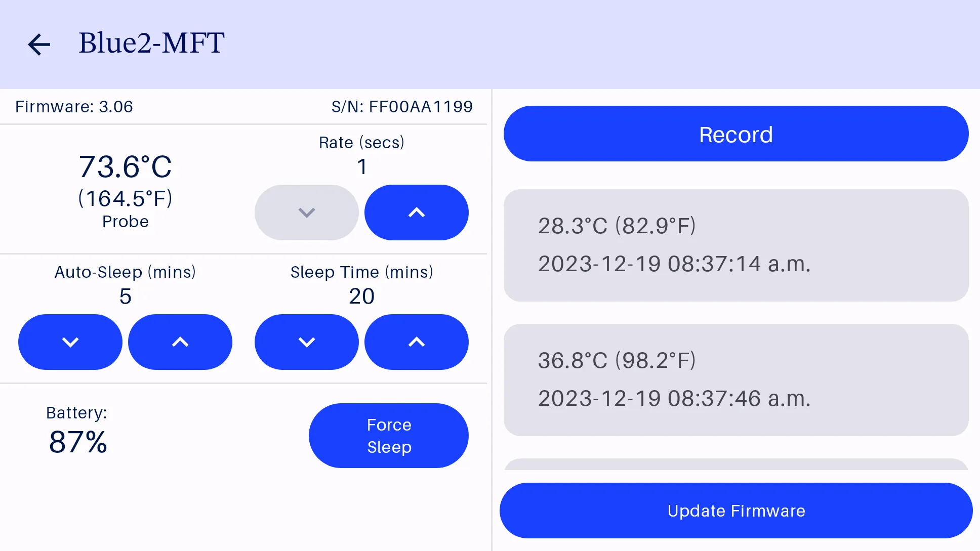
Task: Increase Auto-Sleep minutes with up arrow
Action: (x=180, y=342)
